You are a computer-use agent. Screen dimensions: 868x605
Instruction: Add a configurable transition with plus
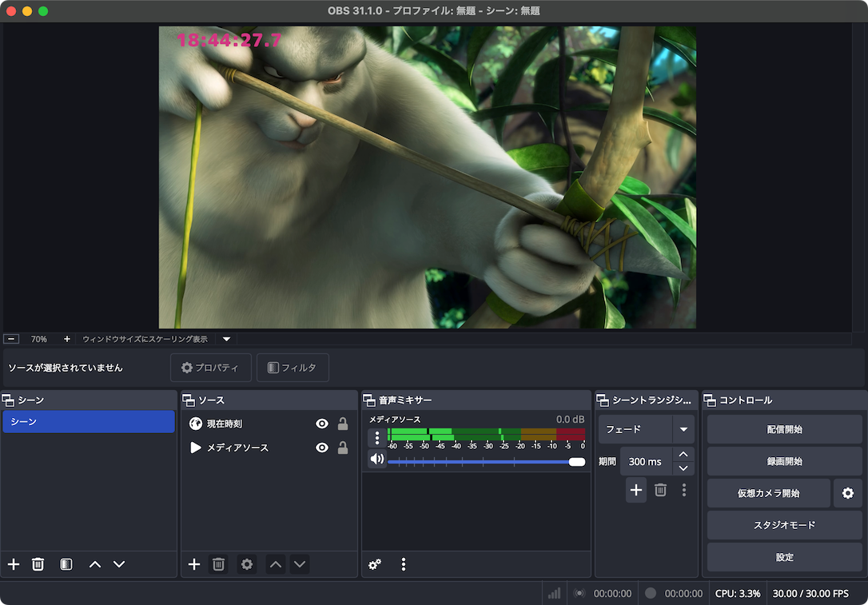636,490
